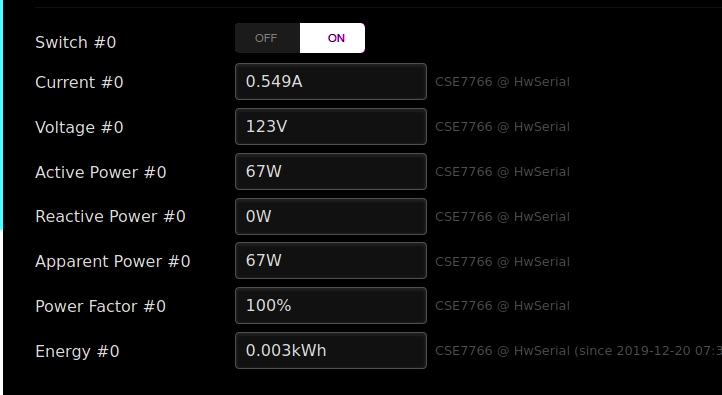
Task: Click the Switch #0 label
Action: tap(76, 42)
